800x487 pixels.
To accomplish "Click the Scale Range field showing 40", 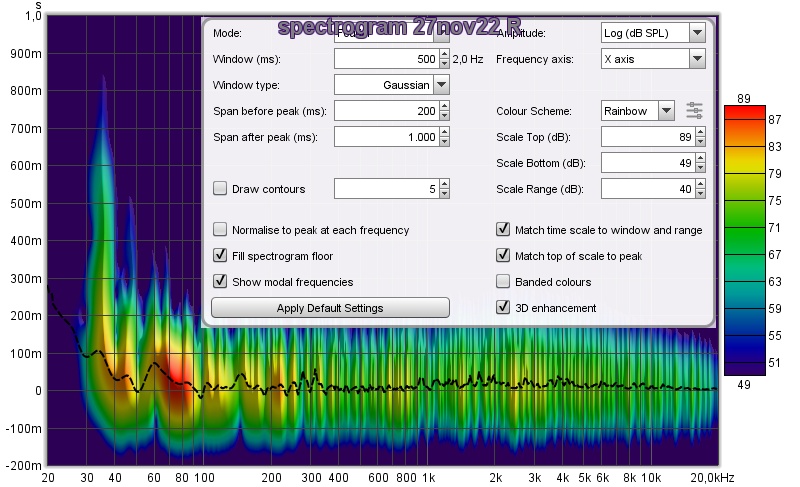I will [x=648, y=189].
